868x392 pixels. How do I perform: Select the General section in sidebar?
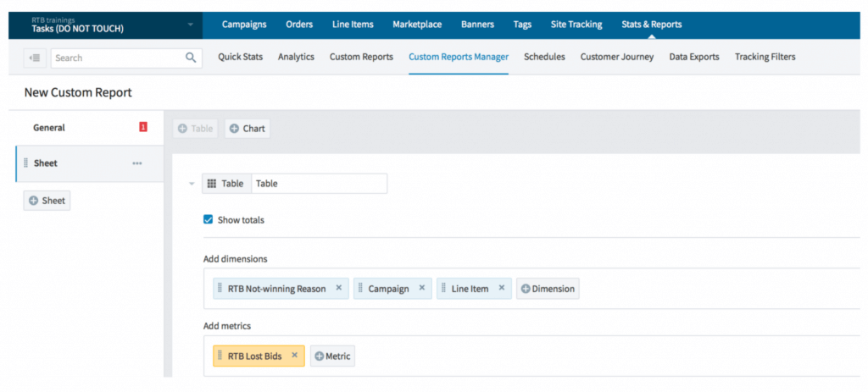click(49, 128)
